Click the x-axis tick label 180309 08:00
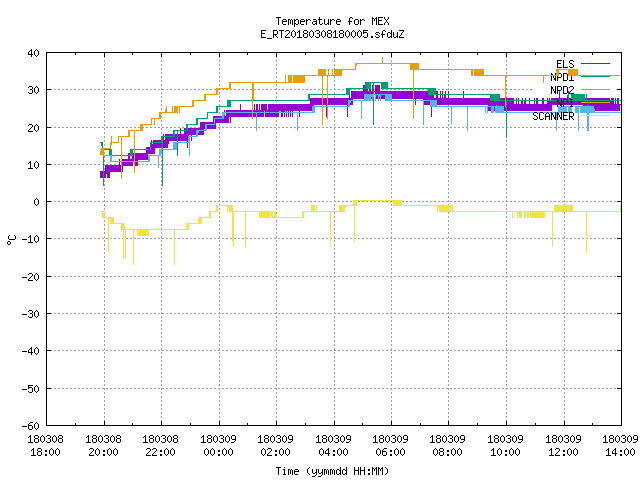 [448, 446]
